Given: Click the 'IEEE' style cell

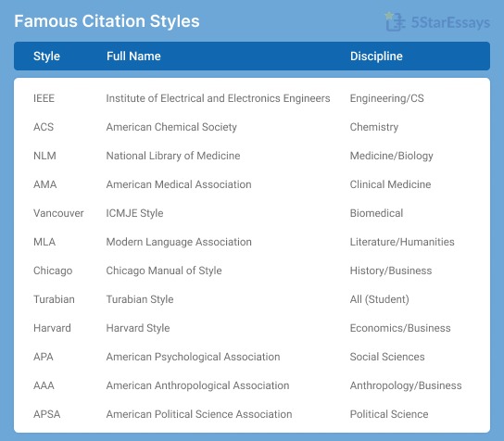Looking at the screenshot, I should coord(44,98).
